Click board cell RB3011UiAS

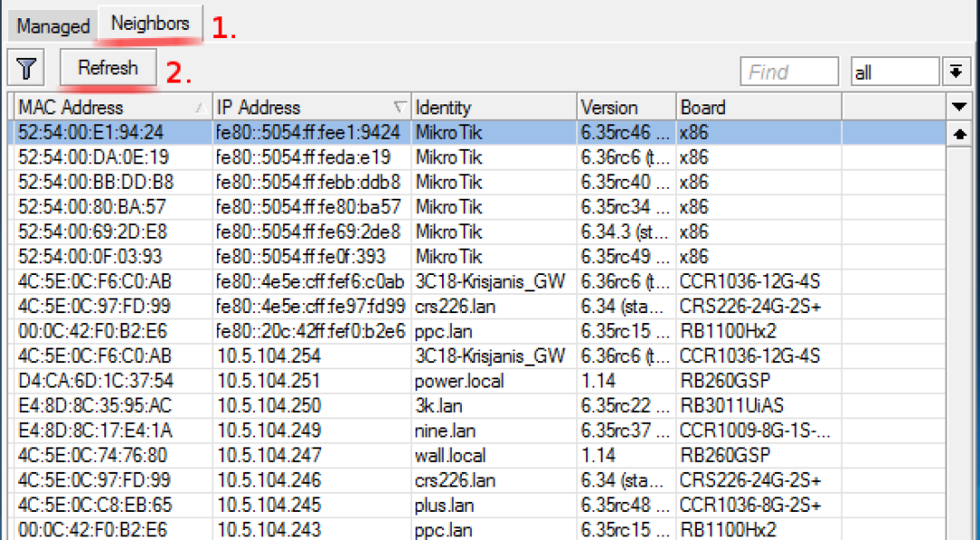731,406
